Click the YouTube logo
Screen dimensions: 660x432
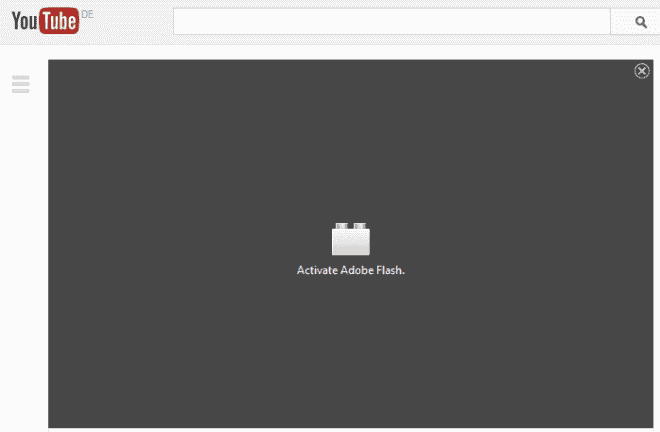(x=45, y=22)
